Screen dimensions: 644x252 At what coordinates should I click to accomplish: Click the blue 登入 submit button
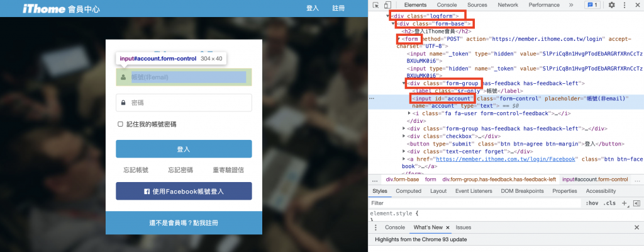pyautogui.click(x=184, y=149)
